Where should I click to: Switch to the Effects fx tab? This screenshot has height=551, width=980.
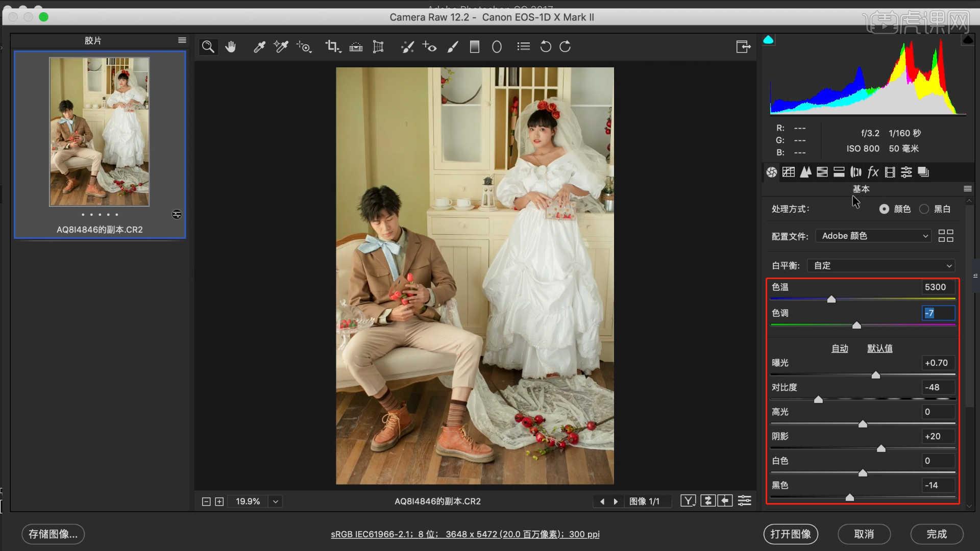pyautogui.click(x=873, y=172)
